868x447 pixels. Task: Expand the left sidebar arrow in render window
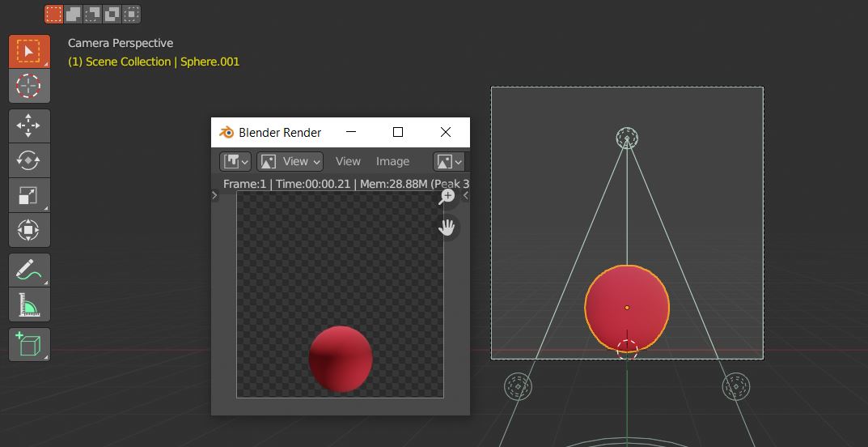point(214,195)
